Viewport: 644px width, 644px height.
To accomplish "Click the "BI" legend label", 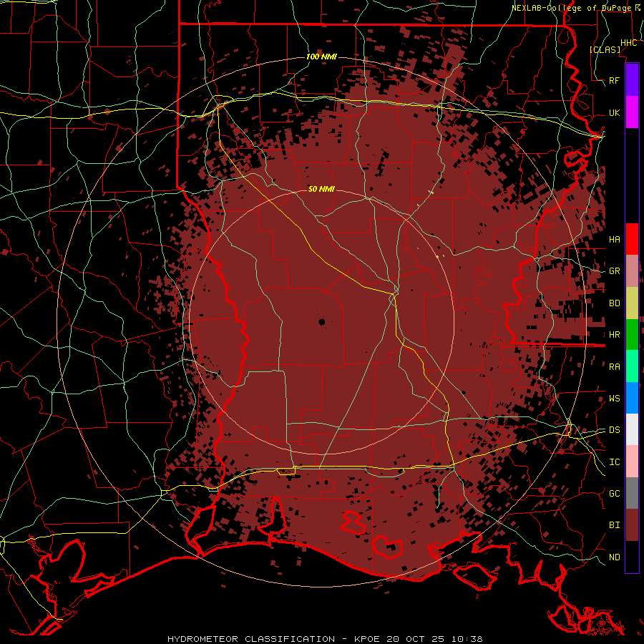I will coord(615,525).
